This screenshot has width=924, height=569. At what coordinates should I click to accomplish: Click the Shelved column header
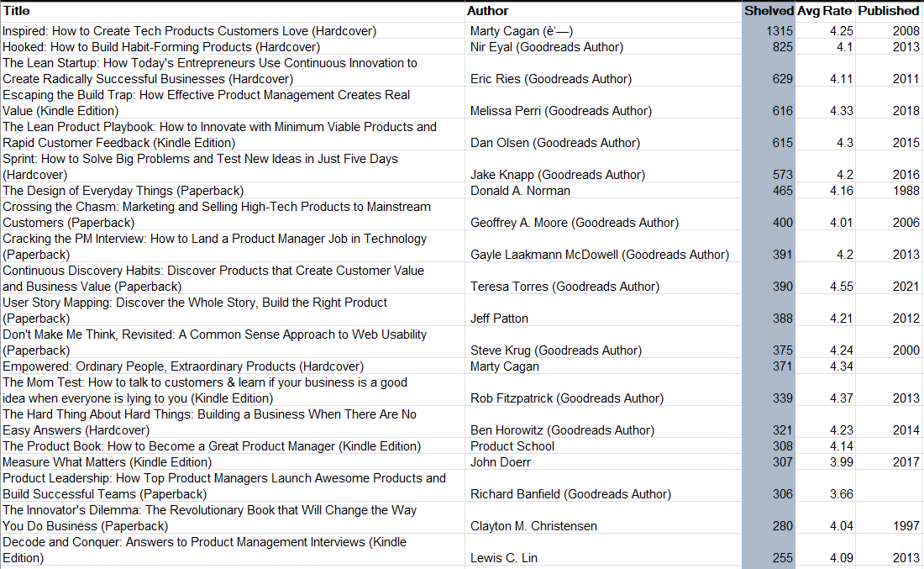pos(769,11)
